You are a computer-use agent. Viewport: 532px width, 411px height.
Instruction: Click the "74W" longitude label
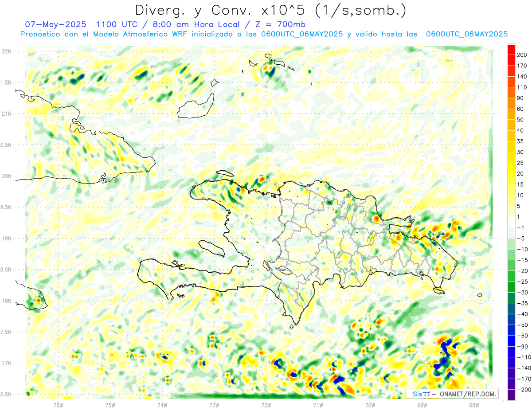point(162,404)
